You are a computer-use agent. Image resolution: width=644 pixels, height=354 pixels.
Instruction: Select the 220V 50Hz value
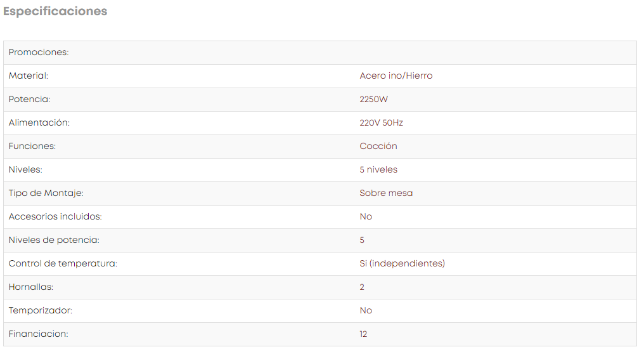pyautogui.click(x=381, y=122)
